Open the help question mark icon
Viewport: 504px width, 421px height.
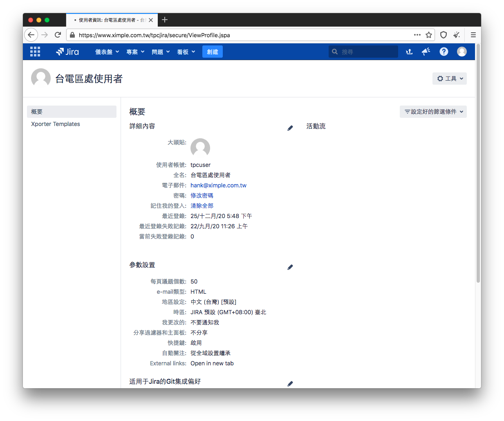click(x=444, y=52)
